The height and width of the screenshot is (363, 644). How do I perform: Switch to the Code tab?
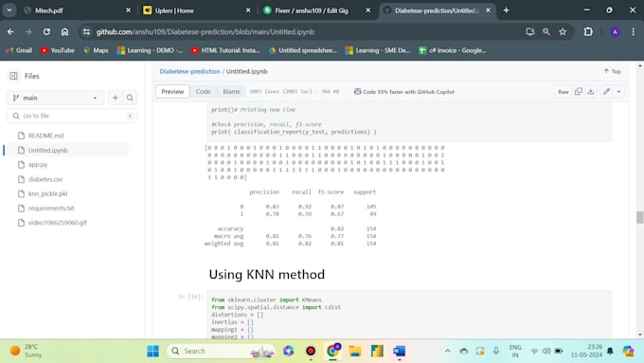pyautogui.click(x=203, y=92)
